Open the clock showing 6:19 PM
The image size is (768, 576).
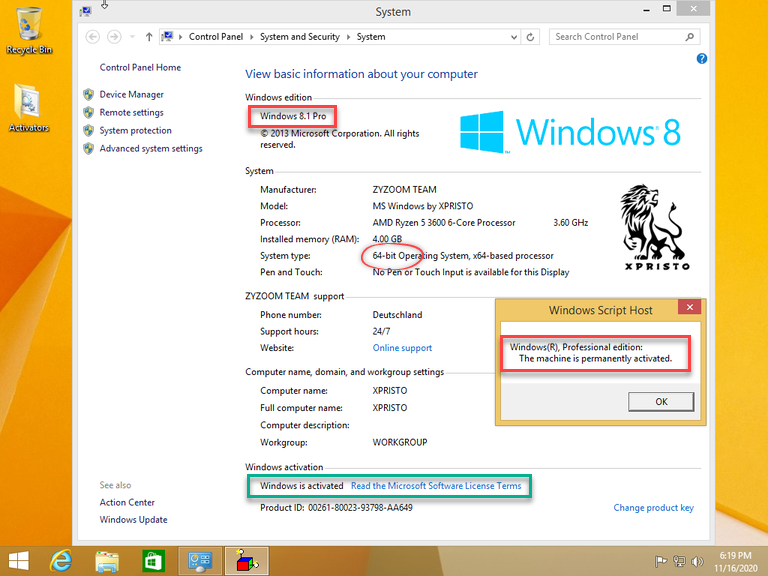click(x=736, y=562)
